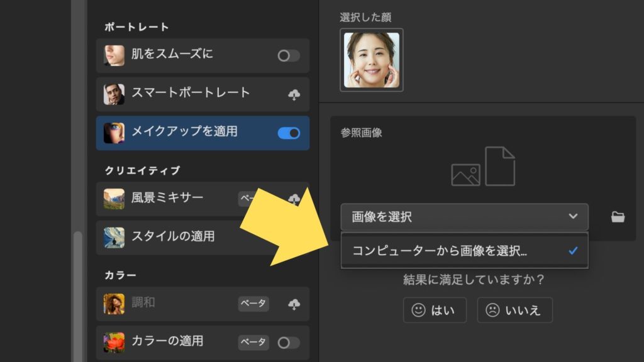This screenshot has height=362, width=644.
Task: Enable the カラーの適用 toggle switch
Action: click(289, 343)
